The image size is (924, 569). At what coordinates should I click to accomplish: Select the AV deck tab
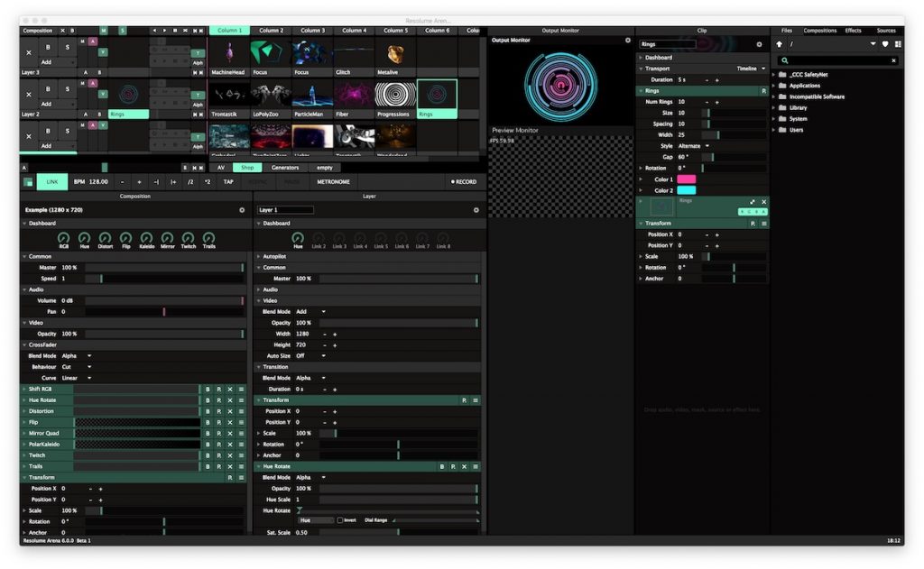[221, 168]
